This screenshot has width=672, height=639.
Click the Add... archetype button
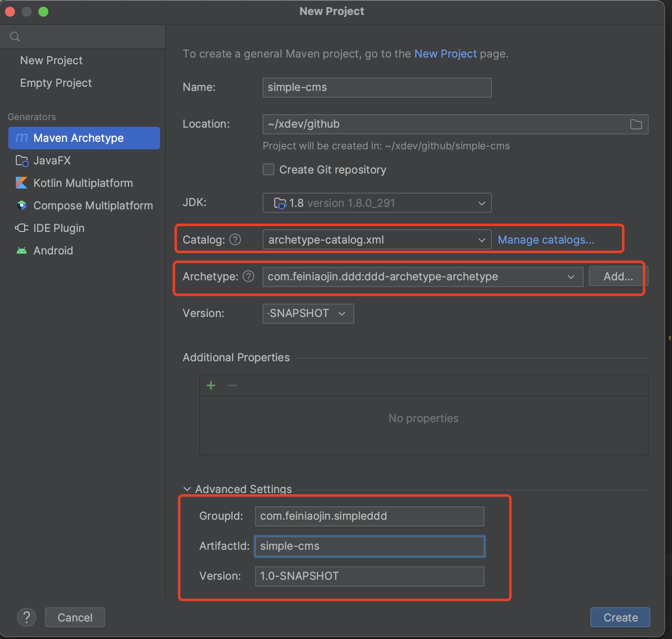click(x=618, y=277)
